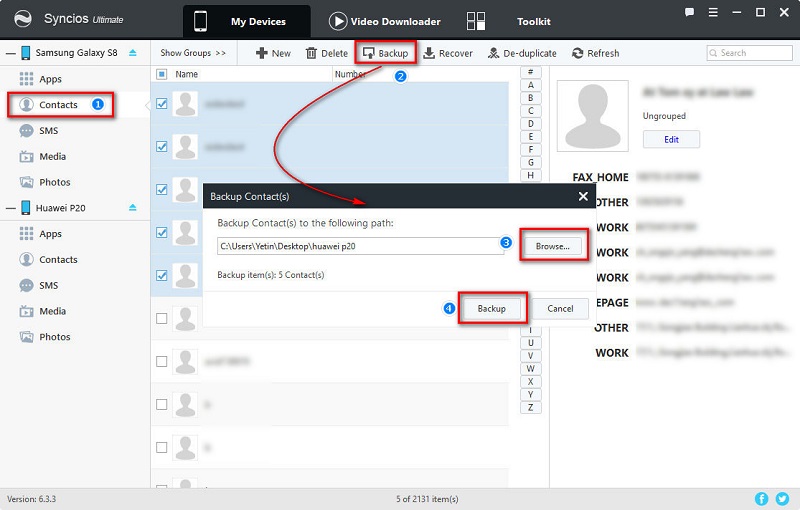Image resolution: width=800 pixels, height=510 pixels.
Task: Eject the Samsung Galaxy S8 device
Action: pyautogui.click(x=133, y=53)
